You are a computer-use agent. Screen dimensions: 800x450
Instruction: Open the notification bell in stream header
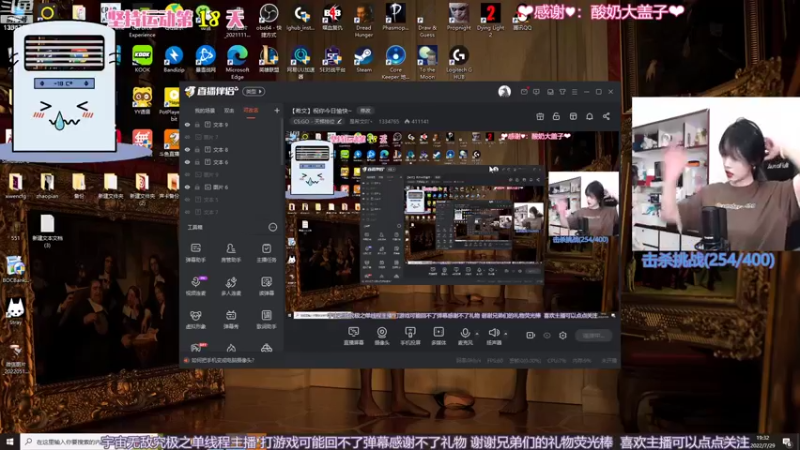point(589,116)
